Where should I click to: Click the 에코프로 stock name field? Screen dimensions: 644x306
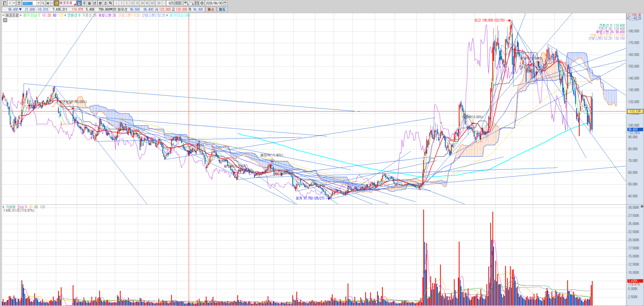(67, 3)
